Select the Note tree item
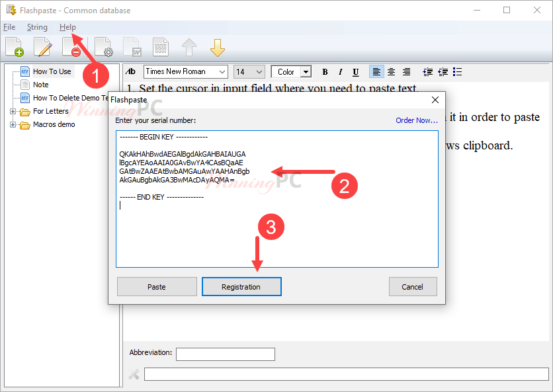Viewport: 553px width, 392px height. pos(40,85)
